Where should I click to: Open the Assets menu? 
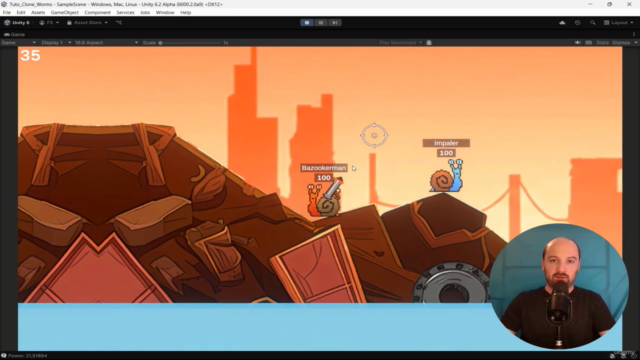[38, 13]
